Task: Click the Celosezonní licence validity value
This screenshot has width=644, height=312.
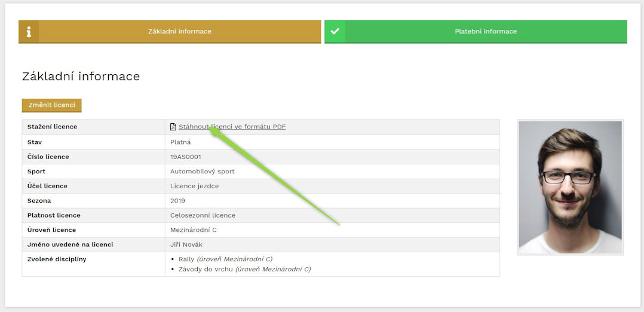Action: (203, 215)
